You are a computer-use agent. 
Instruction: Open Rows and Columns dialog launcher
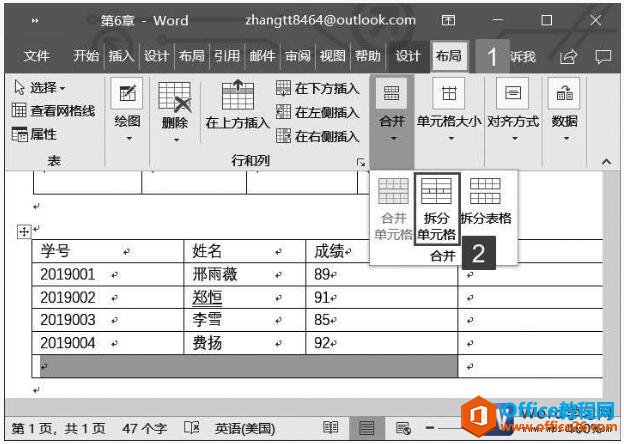(x=361, y=162)
